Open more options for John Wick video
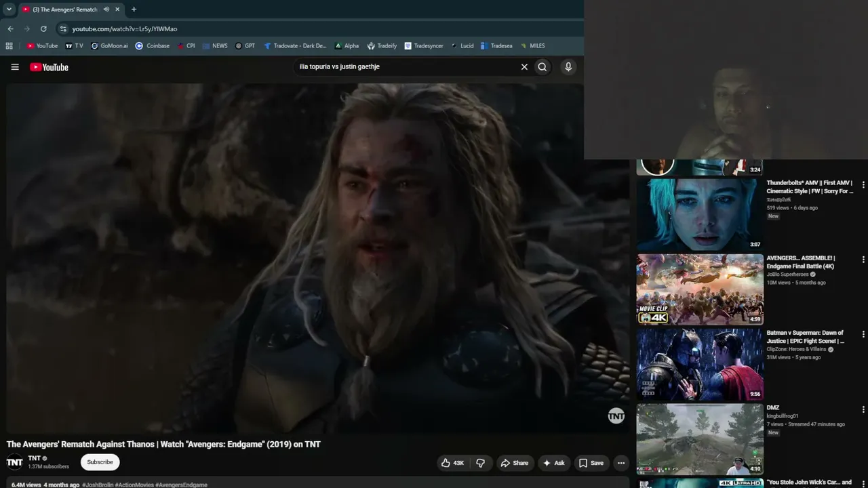Screen dimensions: 868x488 pyautogui.click(x=863, y=483)
